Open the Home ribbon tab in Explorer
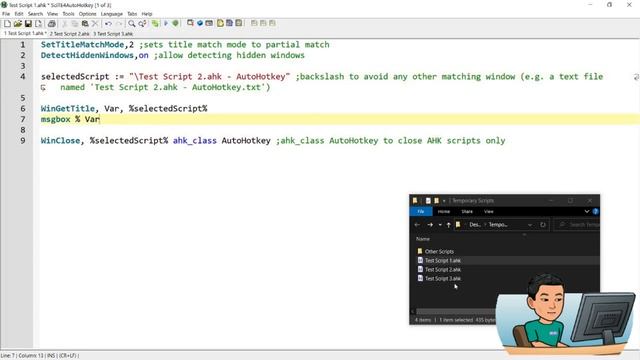 444,211
